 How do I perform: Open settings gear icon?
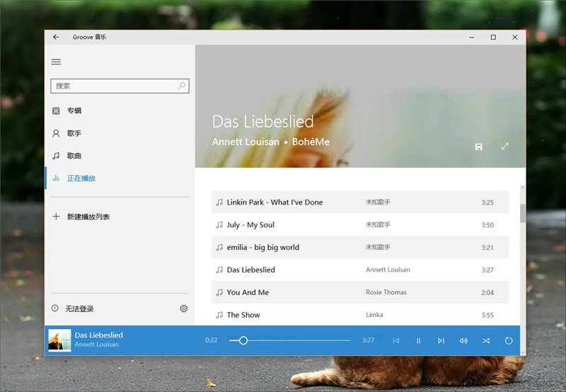pyautogui.click(x=183, y=309)
